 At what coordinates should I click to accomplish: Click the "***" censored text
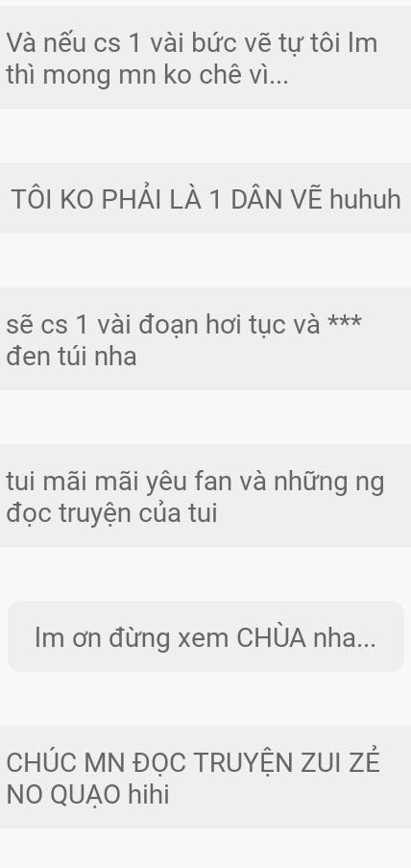[344, 322]
